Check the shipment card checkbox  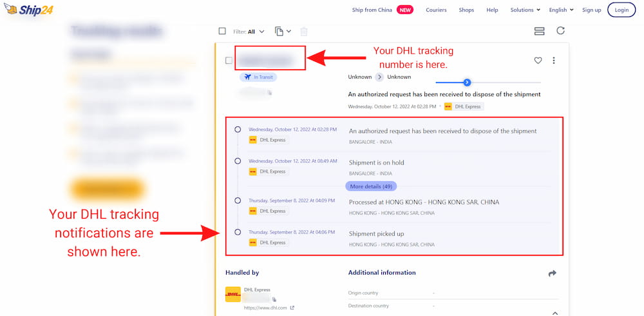pos(229,61)
